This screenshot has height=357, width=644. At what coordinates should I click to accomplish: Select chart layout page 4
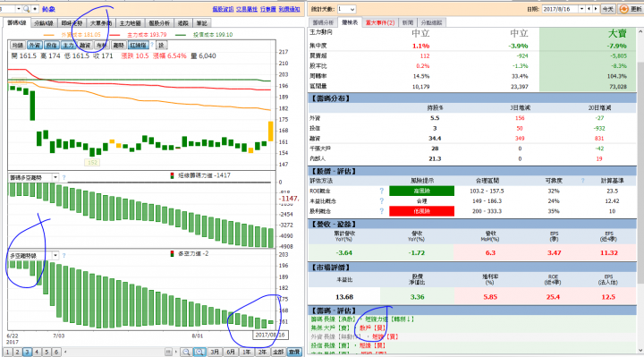click(x=37, y=352)
